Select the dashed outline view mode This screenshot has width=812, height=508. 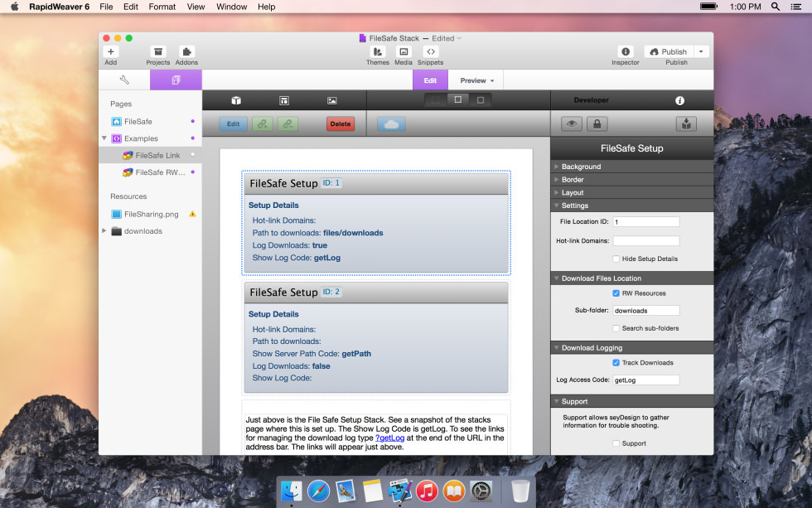457,100
